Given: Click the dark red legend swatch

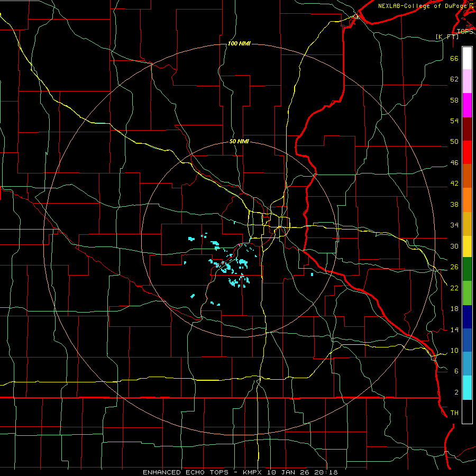Looking at the screenshot, I should (x=467, y=129).
